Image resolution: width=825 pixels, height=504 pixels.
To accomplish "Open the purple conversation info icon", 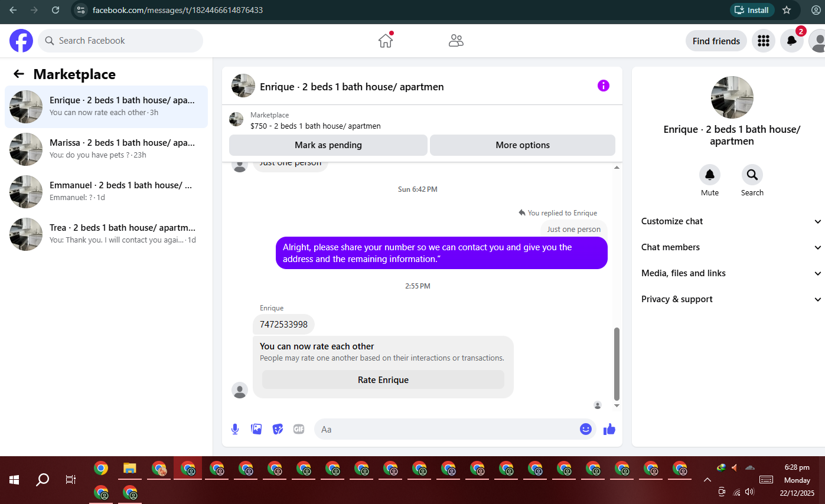I will (x=603, y=86).
